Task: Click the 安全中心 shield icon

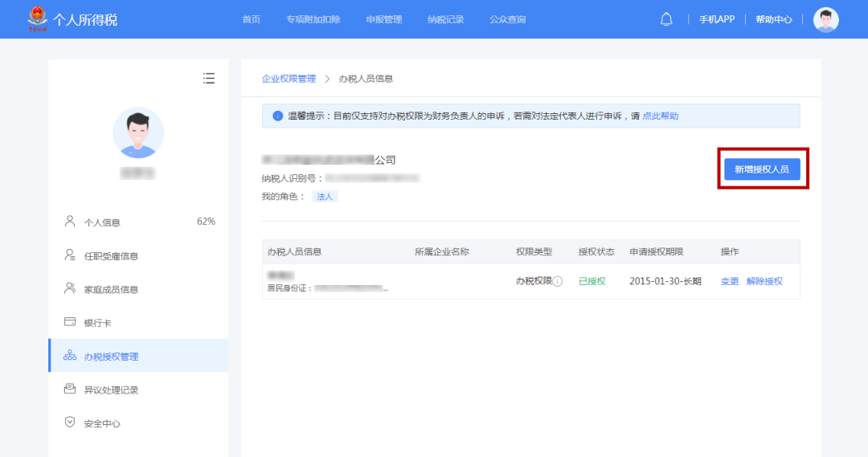Action: (x=70, y=422)
